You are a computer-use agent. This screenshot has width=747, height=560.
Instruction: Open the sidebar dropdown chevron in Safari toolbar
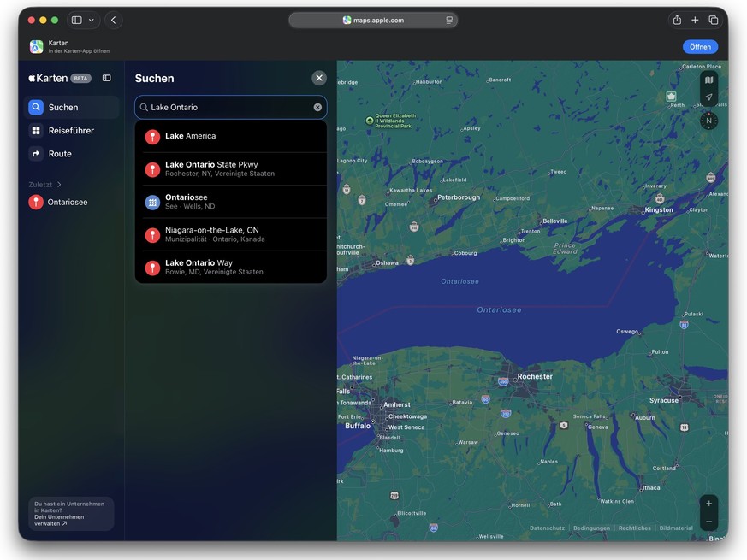(92, 20)
